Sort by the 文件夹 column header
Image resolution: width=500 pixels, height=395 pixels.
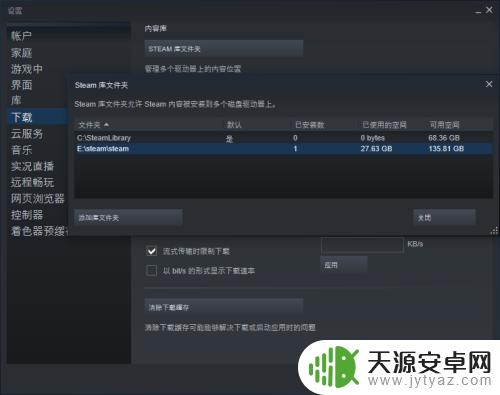click(93, 125)
